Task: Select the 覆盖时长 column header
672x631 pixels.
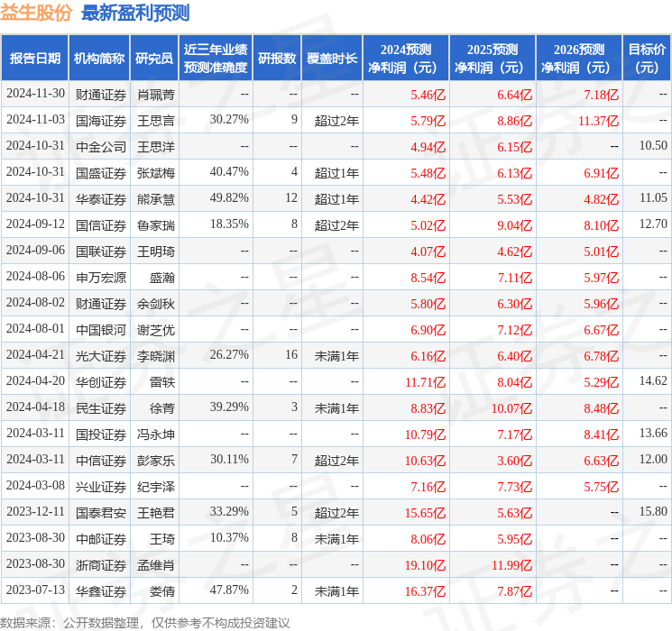Action: pos(332,59)
